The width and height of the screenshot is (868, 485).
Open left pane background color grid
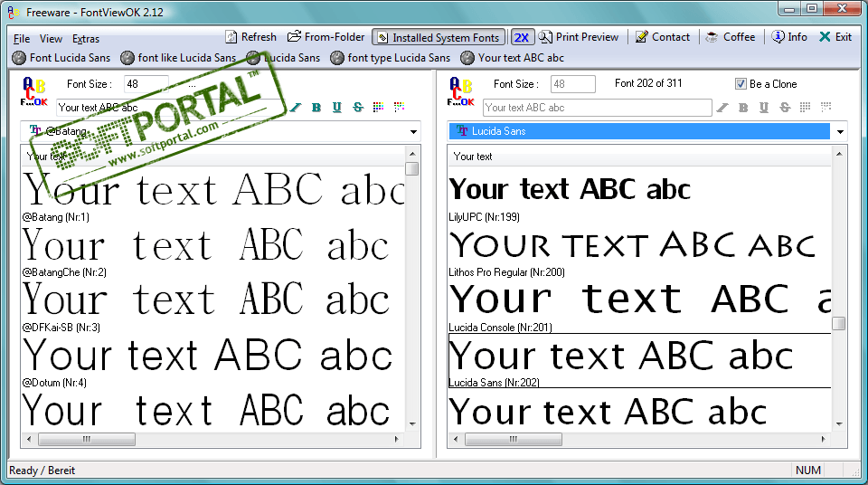399,107
